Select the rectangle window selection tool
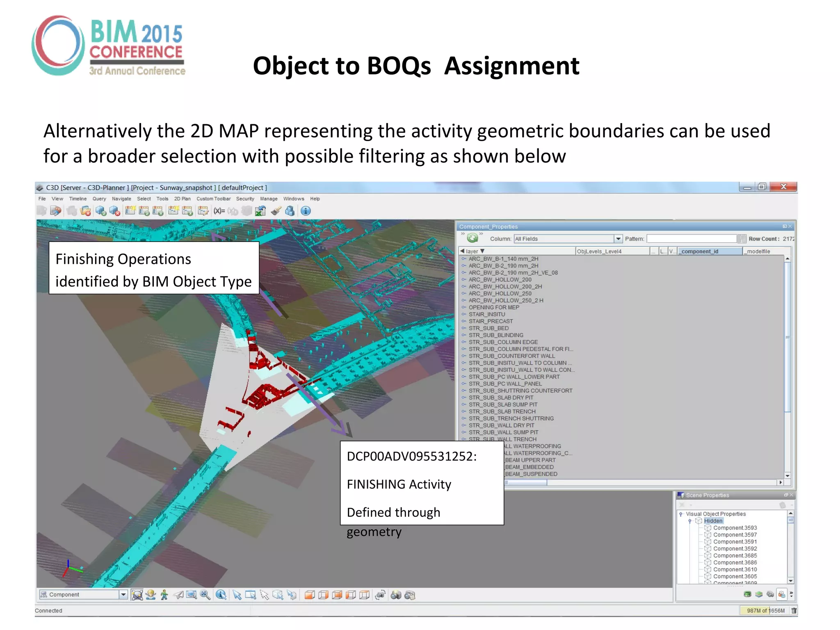This screenshot has width=840, height=630. pos(251,595)
